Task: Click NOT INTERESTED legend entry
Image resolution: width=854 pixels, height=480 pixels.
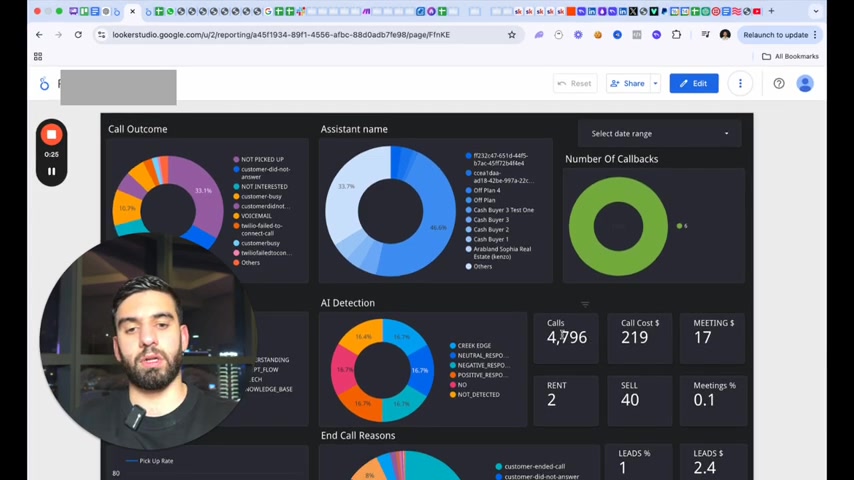Action: (x=260, y=186)
